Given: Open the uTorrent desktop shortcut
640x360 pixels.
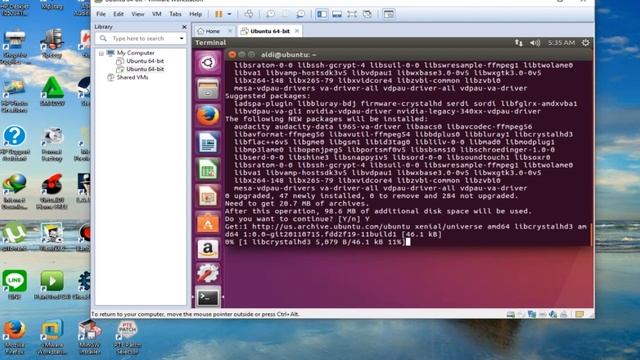Looking at the screenshot, I should click(x=14, y=236).
